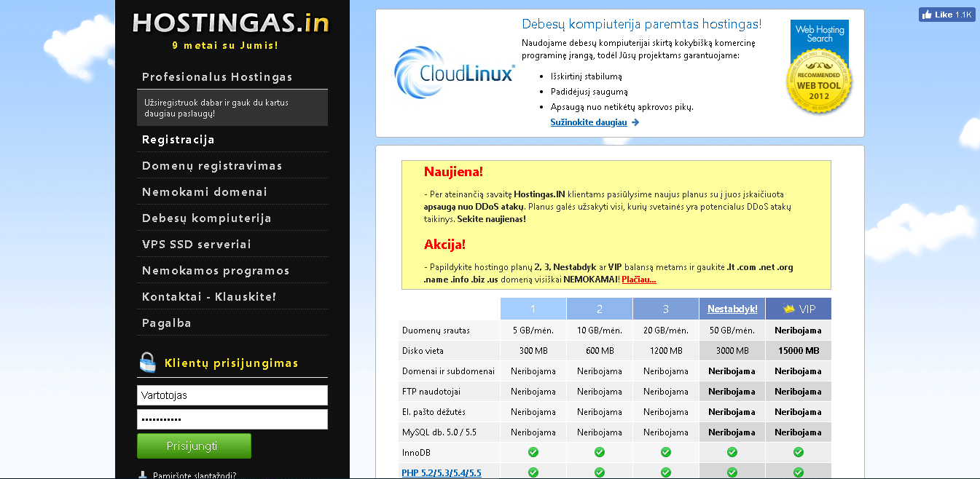Click the InnoDB checkmark in Nestabdyk column
The height and width of the screenshot is (479, 980).
(732, 453)
